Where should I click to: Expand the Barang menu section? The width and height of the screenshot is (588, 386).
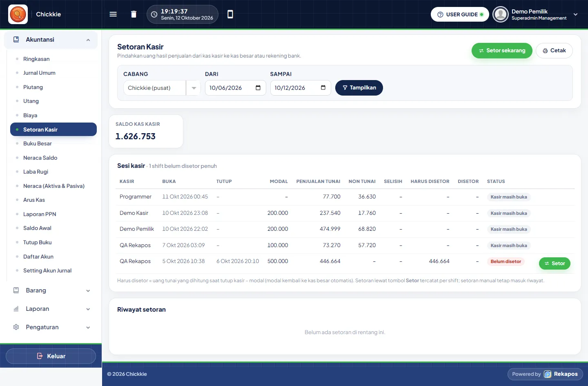(88, 290)
